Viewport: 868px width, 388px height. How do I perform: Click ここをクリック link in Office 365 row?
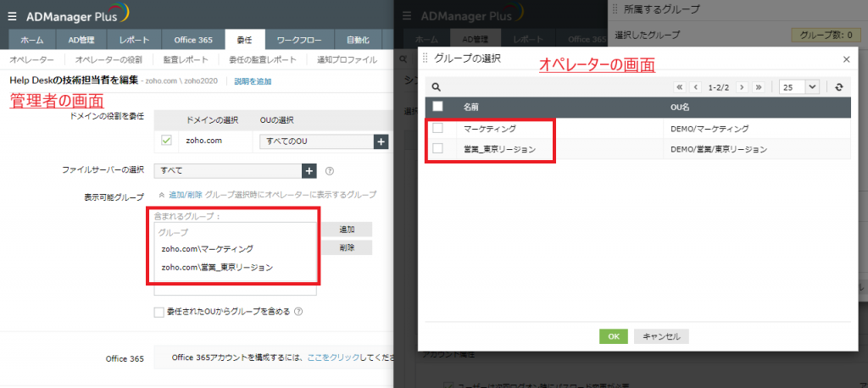click(333, 358)
